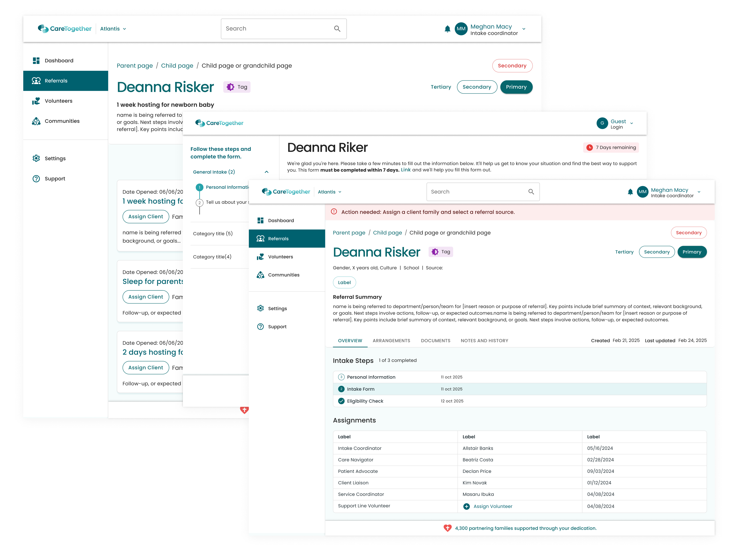
Task: Open Dashboard from the back window sidebar
Action: click(59, 60)
